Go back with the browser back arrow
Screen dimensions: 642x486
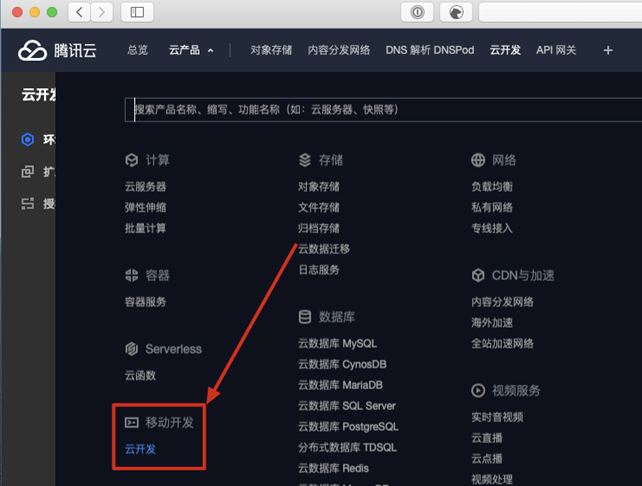pyautogui.click(x=79, y=12)
